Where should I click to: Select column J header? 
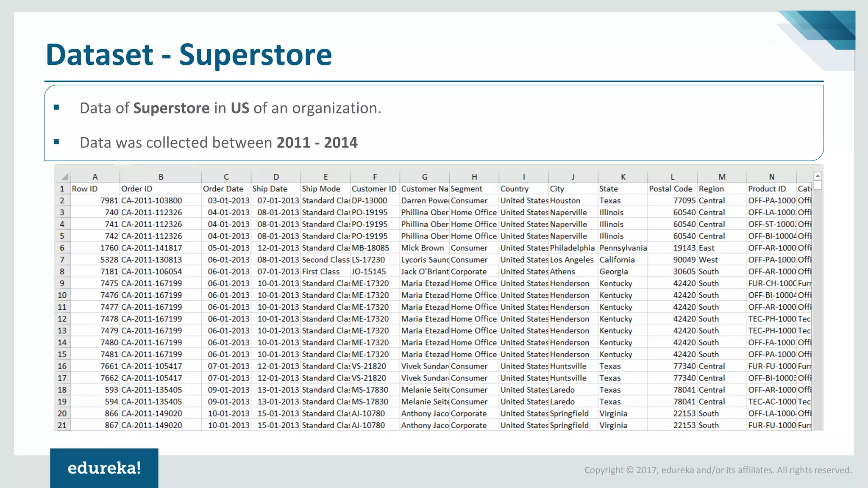coord(573,177)
